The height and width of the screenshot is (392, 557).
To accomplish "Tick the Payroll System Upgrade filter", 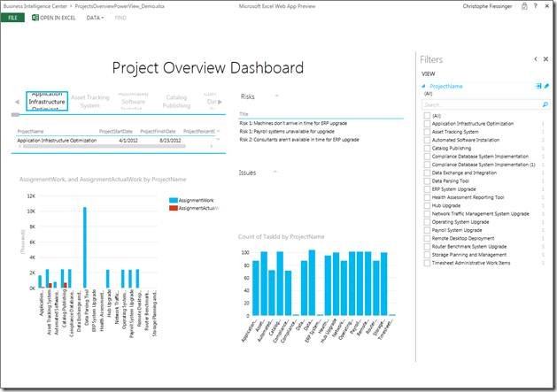I will pos(427,230).
